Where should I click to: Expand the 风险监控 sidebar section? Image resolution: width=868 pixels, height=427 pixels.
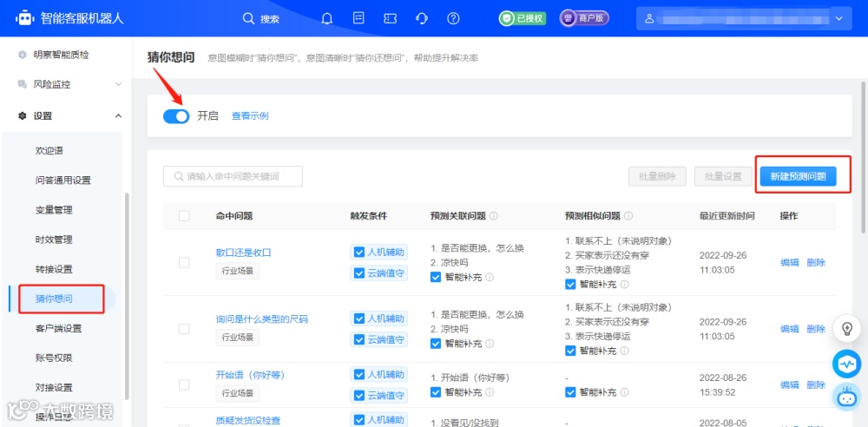118,84
